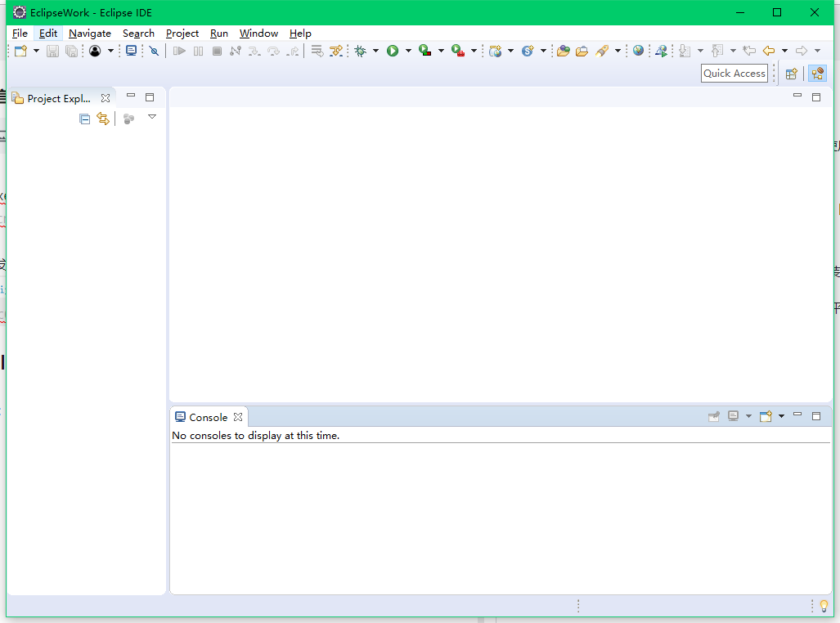Open External Tools dropdown arrow
Screen dimensions: 840x623
tap(474, 51)
